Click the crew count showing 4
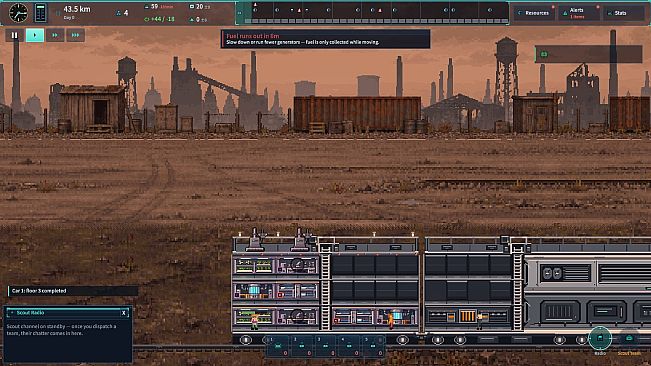The image size is (651, 366). click(122, 13)
